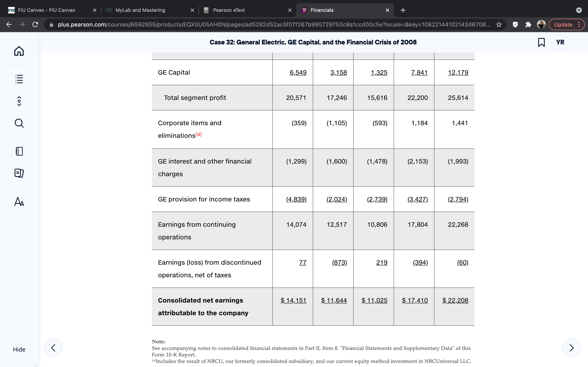Open the text size display settings icon
This screenshot has height=367, width=588.
coord(19,201)
